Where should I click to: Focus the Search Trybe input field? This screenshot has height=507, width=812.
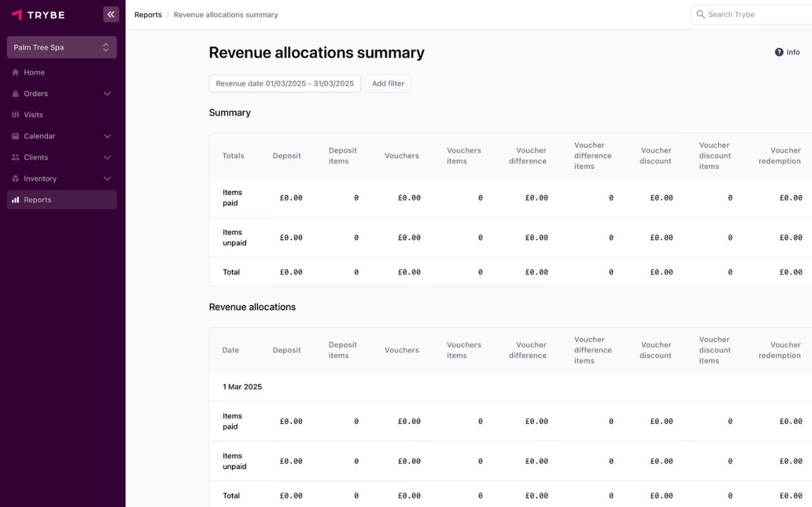pyautogui.click(x=755, y=14)
